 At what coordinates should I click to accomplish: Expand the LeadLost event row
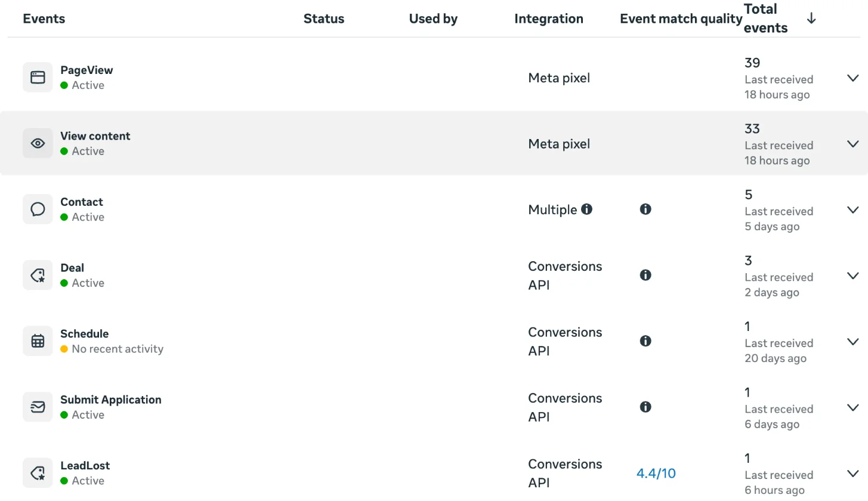tap(853, 474)
